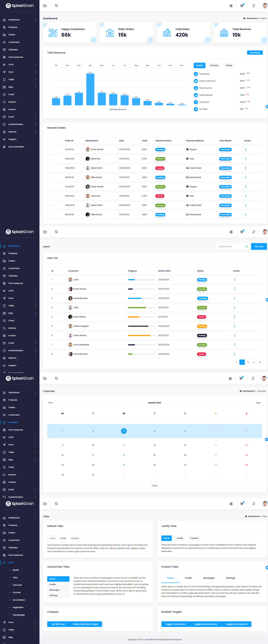Switch revenue view to Monthly tab
268x644 pixels.
point(214,65)
